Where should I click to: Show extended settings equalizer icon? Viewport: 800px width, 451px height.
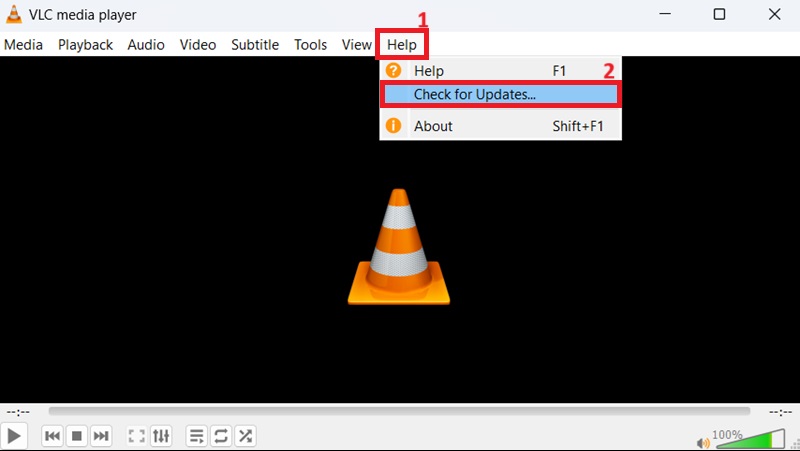click(x=161, y=436)
